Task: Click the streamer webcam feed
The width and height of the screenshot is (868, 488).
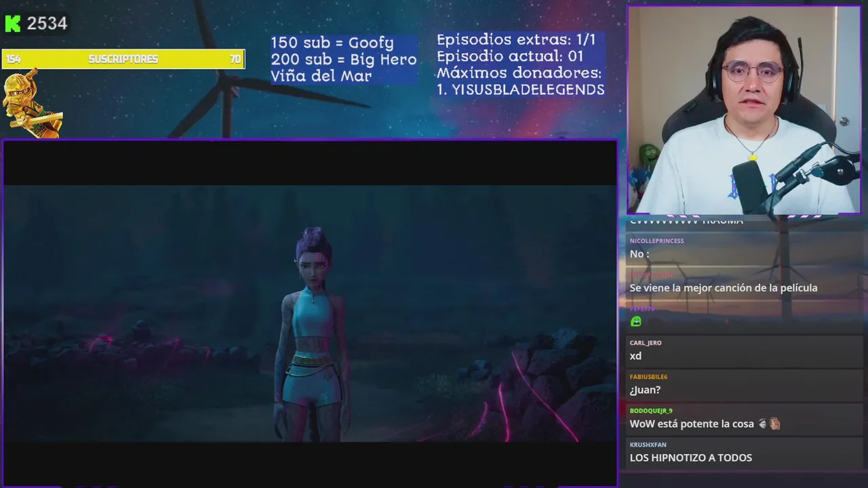Action: click(744, 110)
